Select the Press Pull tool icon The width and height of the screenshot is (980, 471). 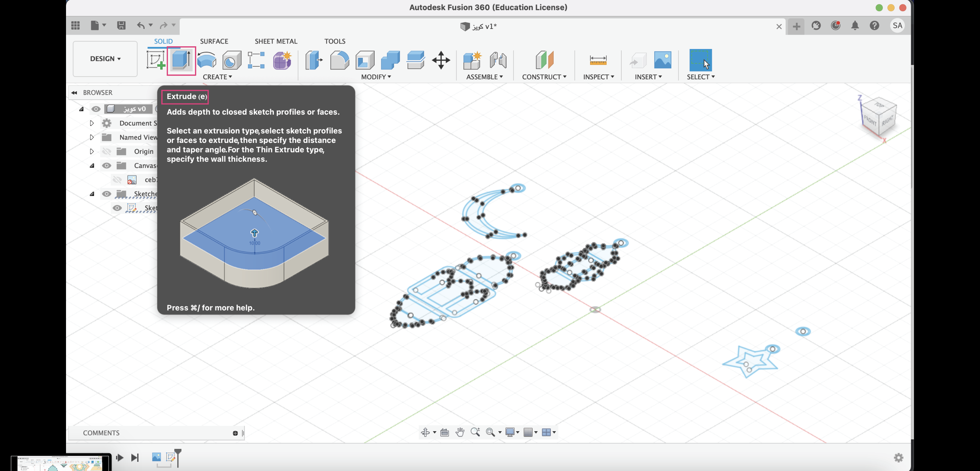314,60
